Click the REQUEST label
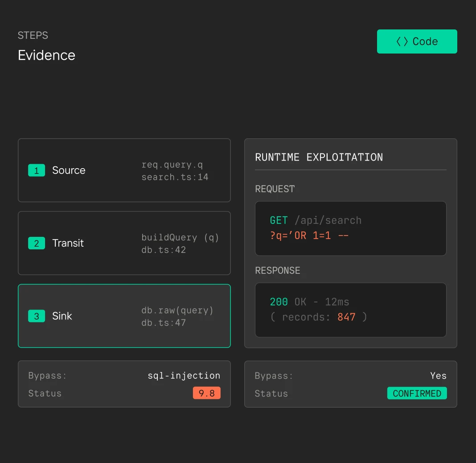Screen dimensions: 476x463 coord(275,189)
